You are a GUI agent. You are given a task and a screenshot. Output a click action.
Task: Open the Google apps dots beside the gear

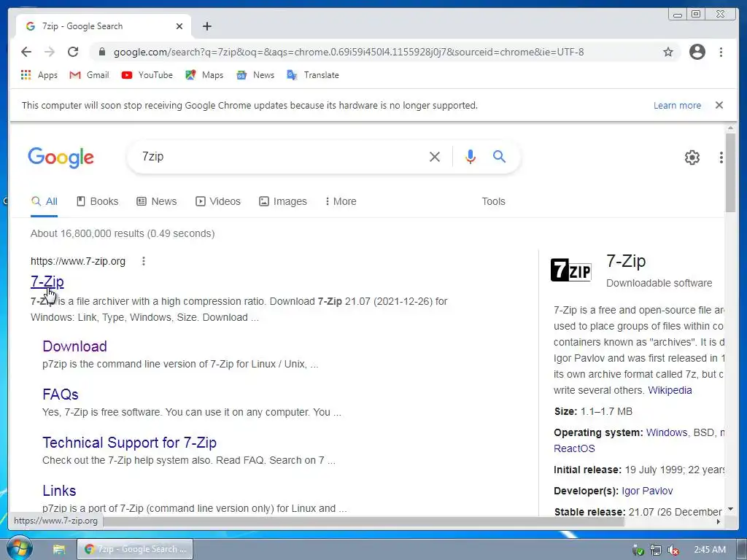(721, 157)
